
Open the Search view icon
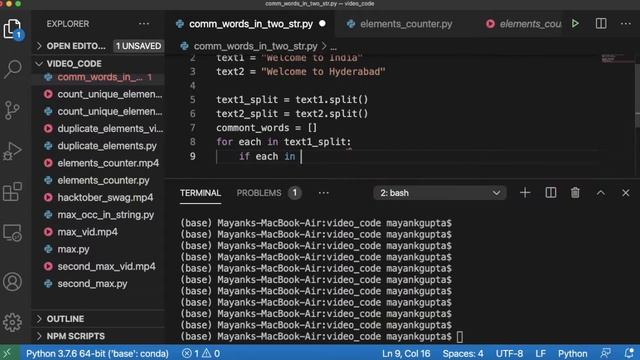click(x=12, y=69)
